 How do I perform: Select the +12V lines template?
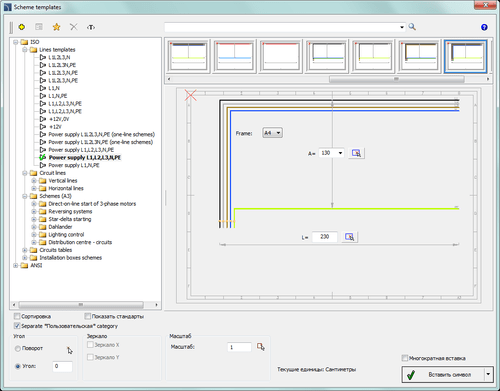50,127
